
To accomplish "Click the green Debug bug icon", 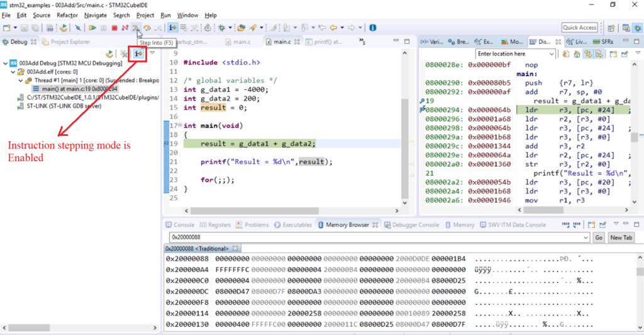I will tap(222, 28).
